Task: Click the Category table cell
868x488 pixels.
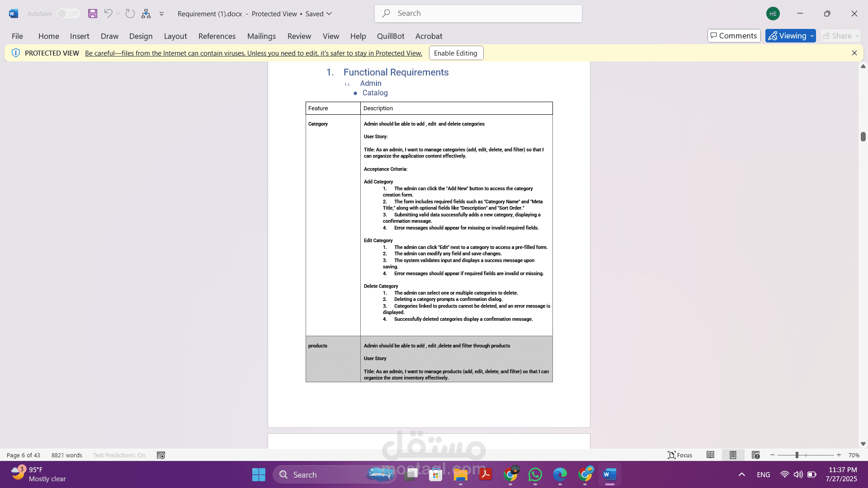Action: pos(333,225)
